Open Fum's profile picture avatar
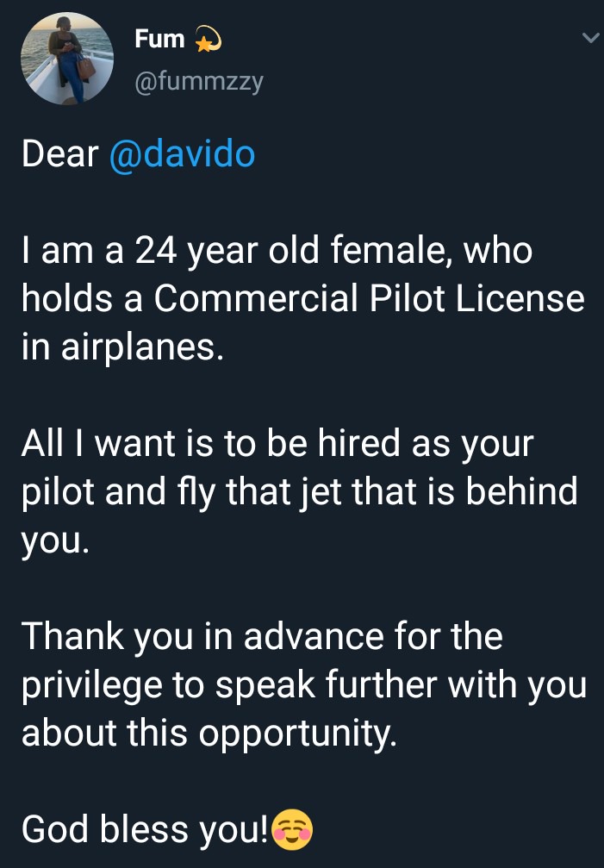The height and width of the screenshot is (868, 604). click(x=67, y=58)
